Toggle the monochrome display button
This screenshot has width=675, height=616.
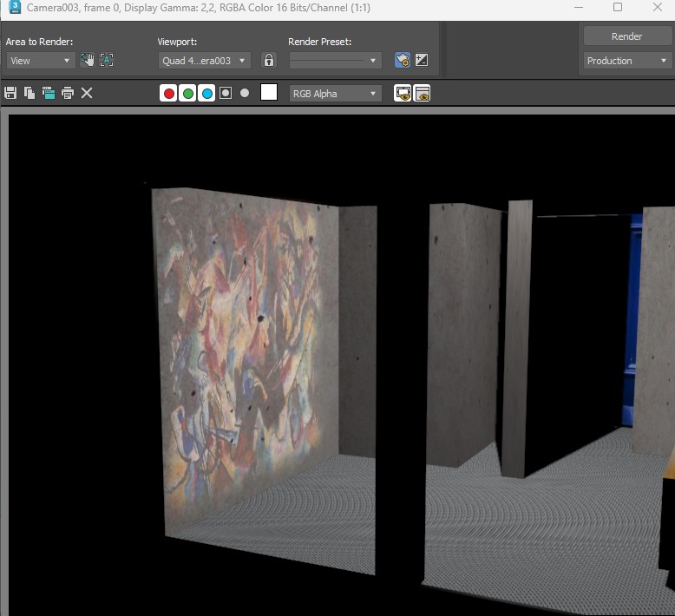tap(245, 93)
